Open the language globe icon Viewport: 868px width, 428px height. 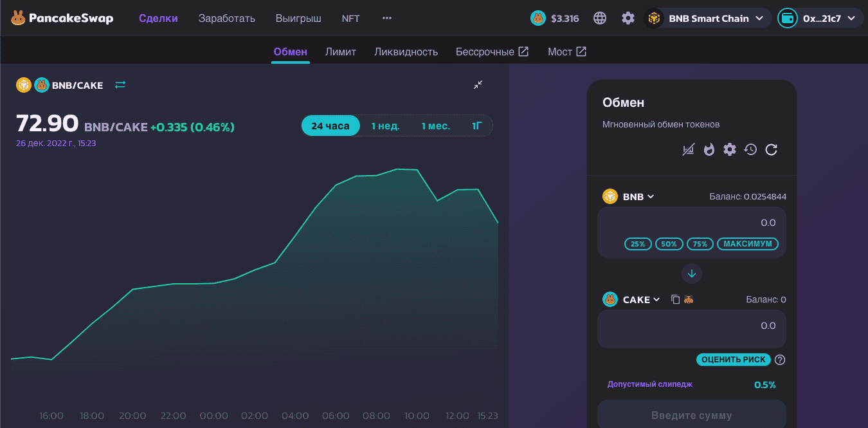point(600,18)
